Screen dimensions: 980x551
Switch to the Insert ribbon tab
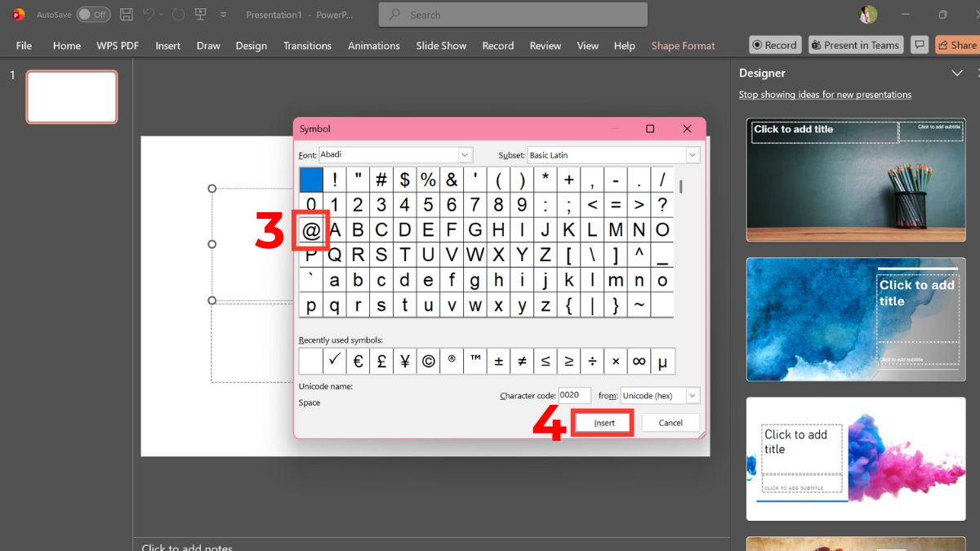[x=167, y=46]
